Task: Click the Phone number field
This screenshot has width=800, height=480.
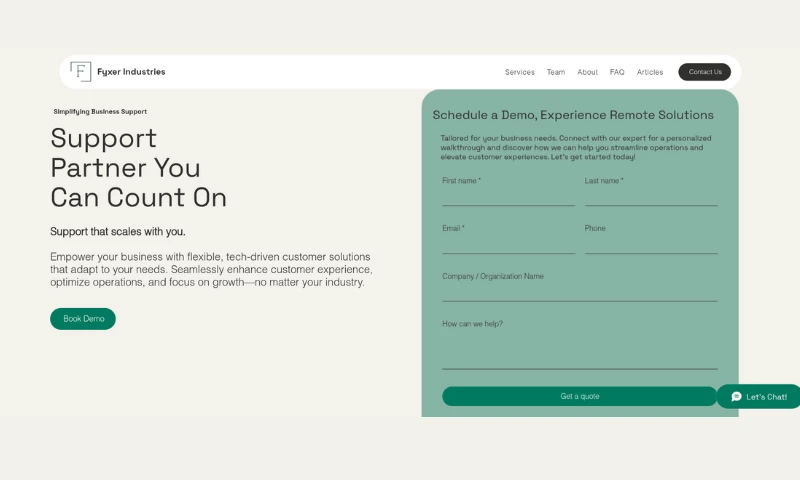Action: click(x=651, y=245)
